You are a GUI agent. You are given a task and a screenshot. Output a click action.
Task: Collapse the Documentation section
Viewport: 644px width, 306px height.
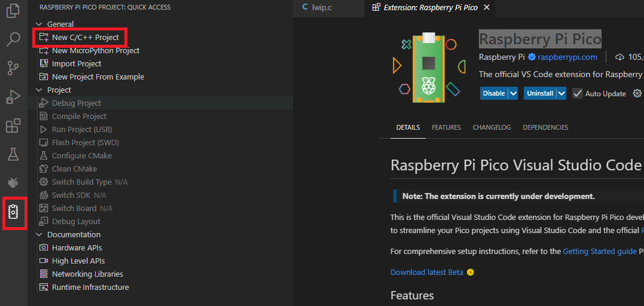(39, 234)
